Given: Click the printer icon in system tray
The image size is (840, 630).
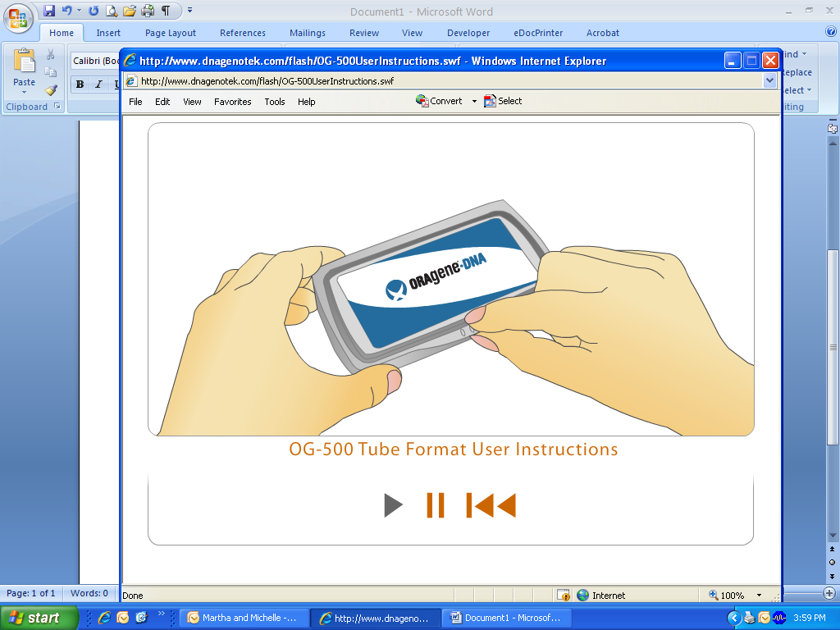Looking at the screenshot, I should (x=750, y=619).
